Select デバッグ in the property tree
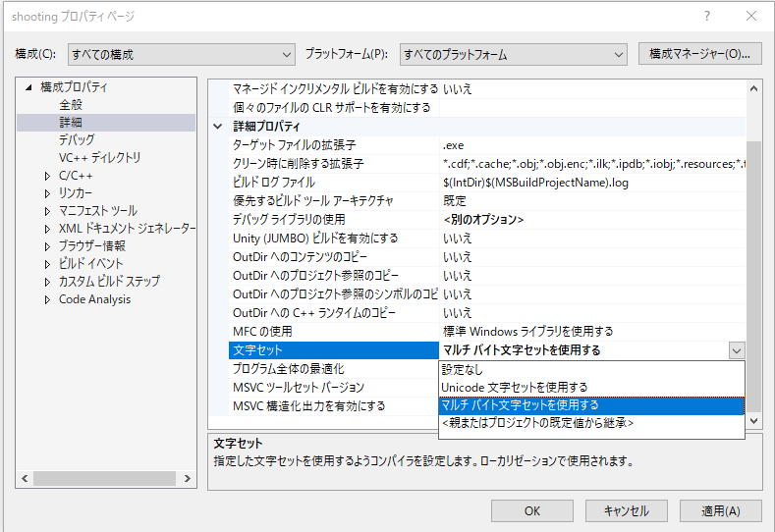 [77, 140]
